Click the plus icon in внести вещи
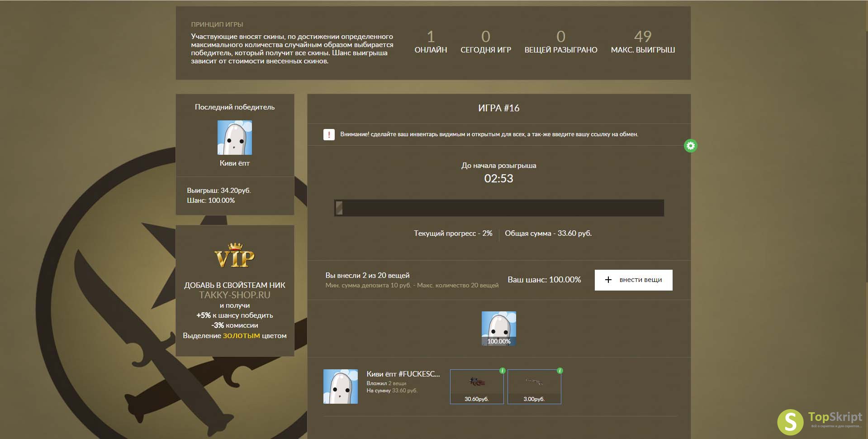 click(608, 280)
